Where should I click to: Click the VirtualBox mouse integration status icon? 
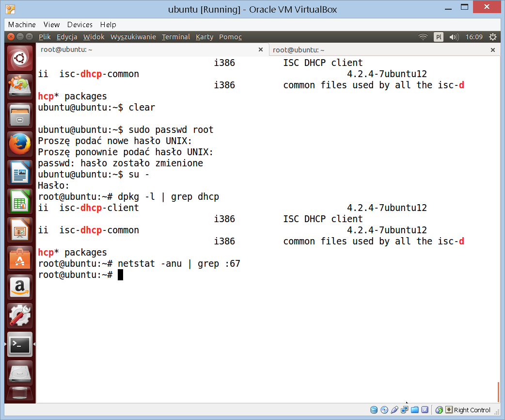tap(439, 410)
